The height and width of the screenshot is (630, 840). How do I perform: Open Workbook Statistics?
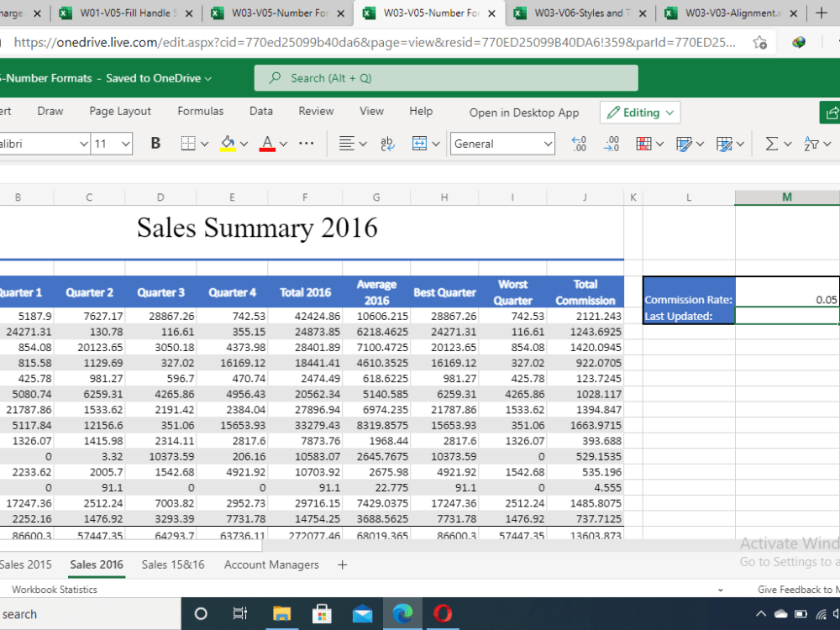[x=55, y=590]
